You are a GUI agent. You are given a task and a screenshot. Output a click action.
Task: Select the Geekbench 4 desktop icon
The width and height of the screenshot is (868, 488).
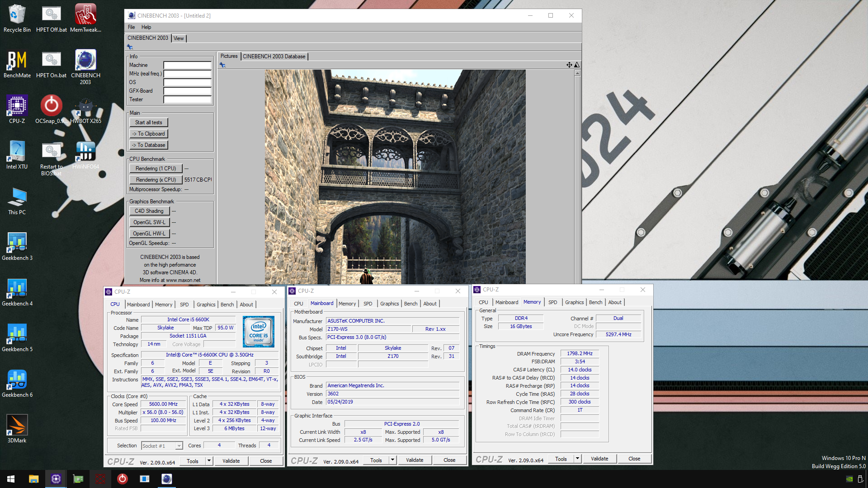click(17, 292)
